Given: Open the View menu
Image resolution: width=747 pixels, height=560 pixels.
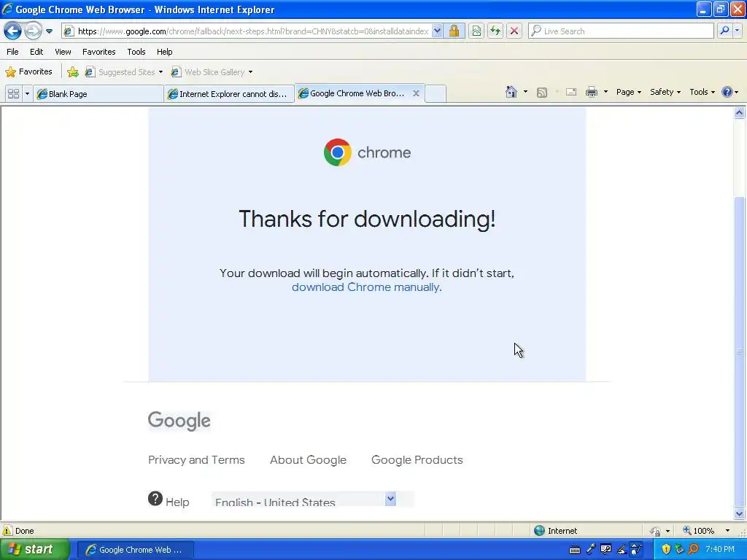Looking at the screenshot, I should pos(63,52).
